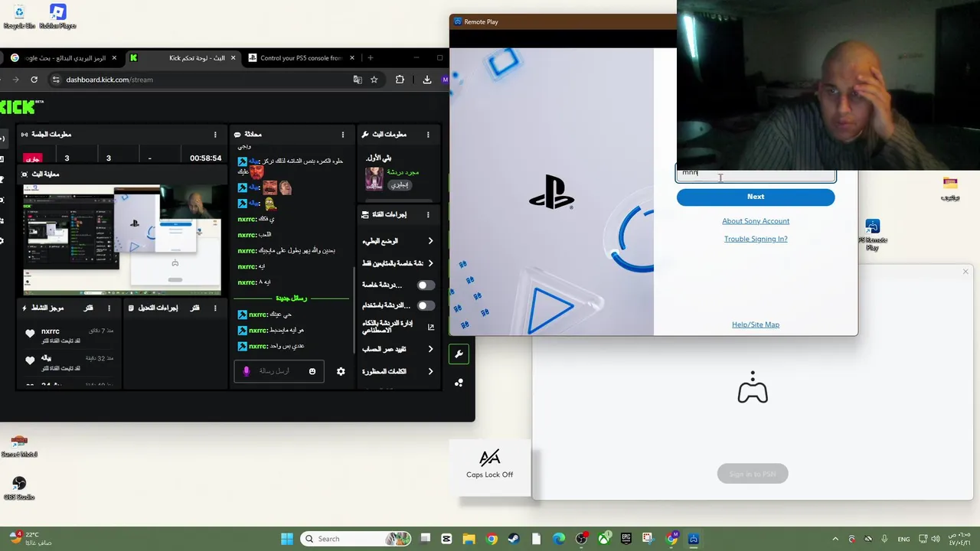Bookmark this page with the star icon

pyautogui.click(x=374, y=80)
